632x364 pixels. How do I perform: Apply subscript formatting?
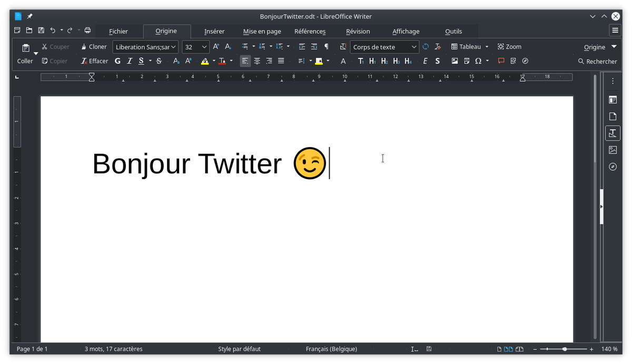point(176,61)
